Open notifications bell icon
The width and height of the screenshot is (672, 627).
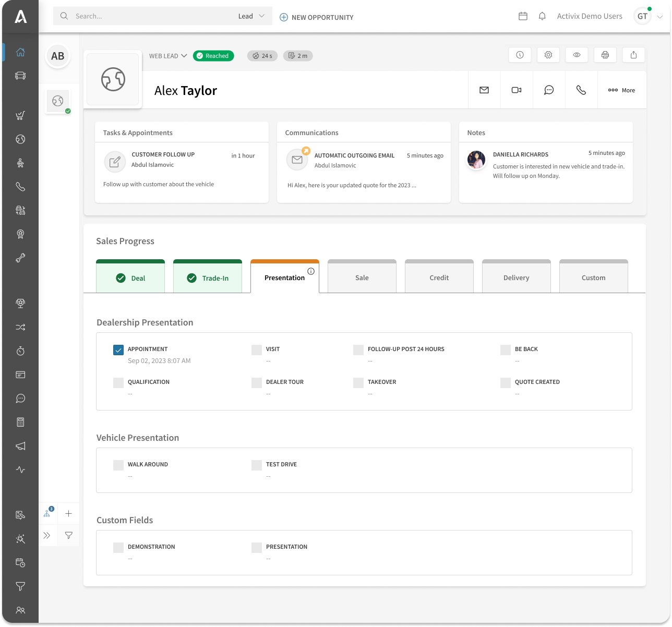542,16
